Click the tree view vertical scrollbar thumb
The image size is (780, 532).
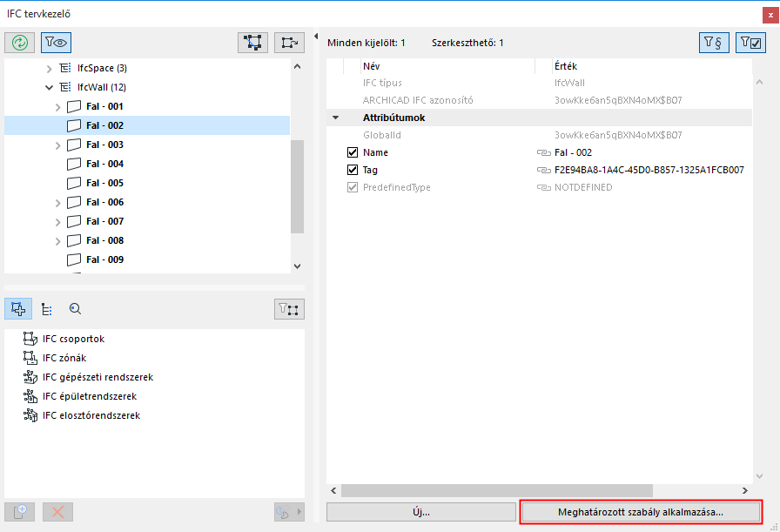click(x=297, y=186)
